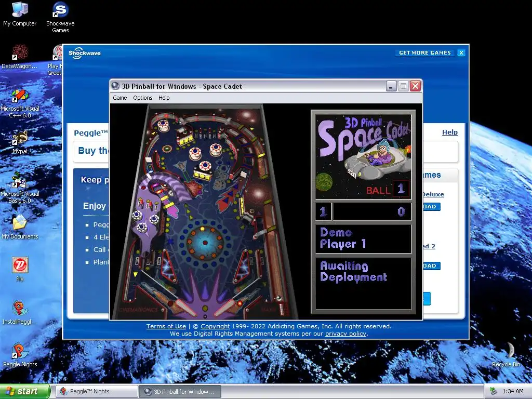Minimize the 3D Pinball window
Viewport: 532px width, 399px height.
pos(391,86)
